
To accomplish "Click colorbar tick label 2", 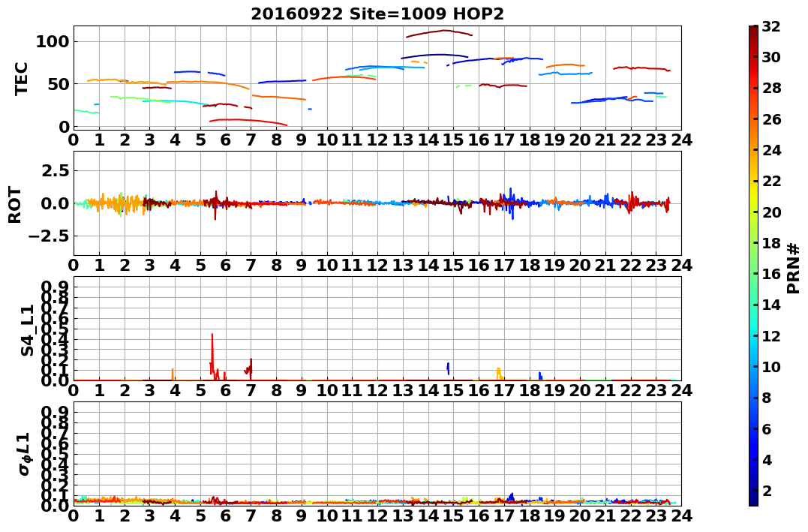I will tap(766, 490).
